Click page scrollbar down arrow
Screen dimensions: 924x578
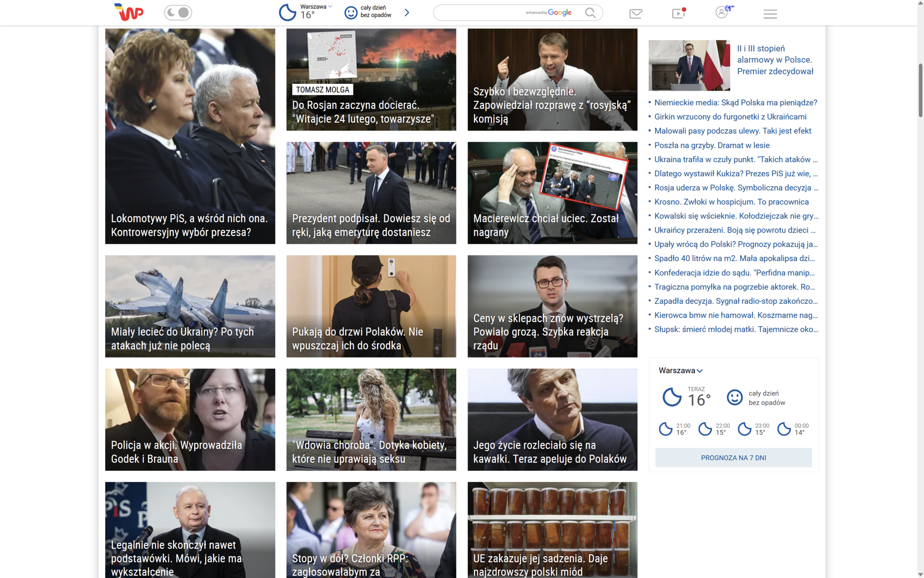pos(920,574)
